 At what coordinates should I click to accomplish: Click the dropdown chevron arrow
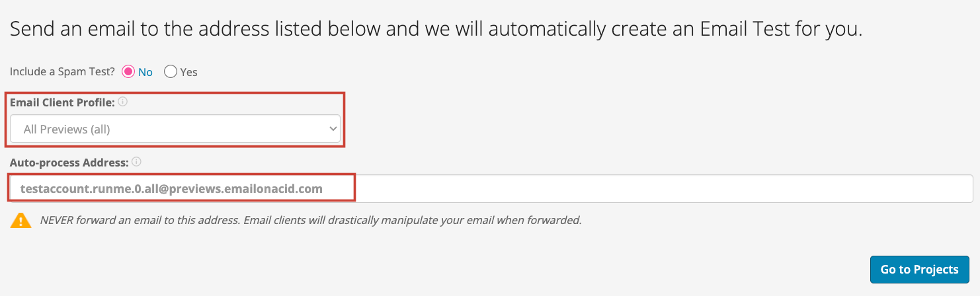pyautogui.click(x=333, y=129)
